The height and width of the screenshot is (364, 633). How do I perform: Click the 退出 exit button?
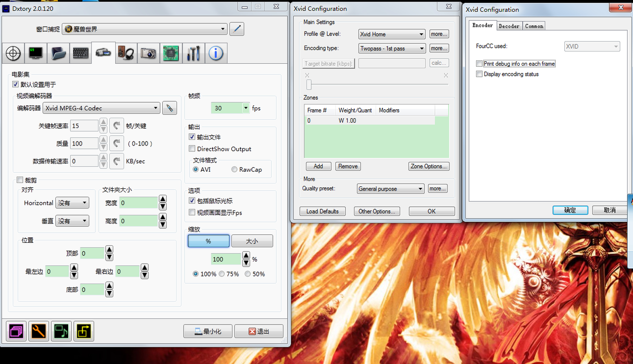[259, 331]
